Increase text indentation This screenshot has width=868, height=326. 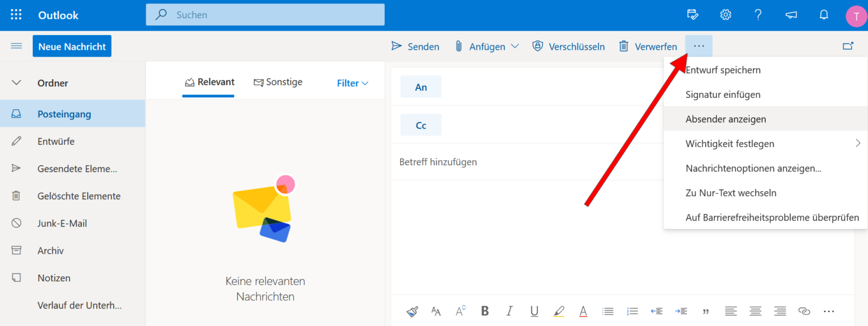click(681, 311)
